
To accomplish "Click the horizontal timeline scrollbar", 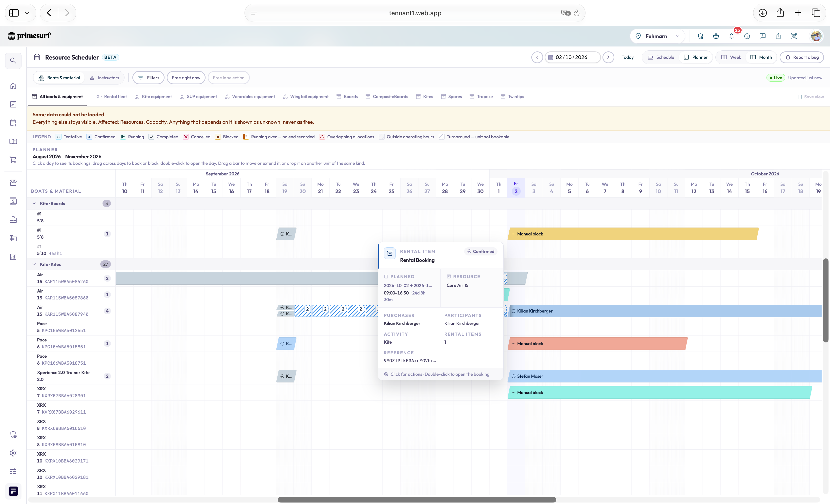I will 417,500.
